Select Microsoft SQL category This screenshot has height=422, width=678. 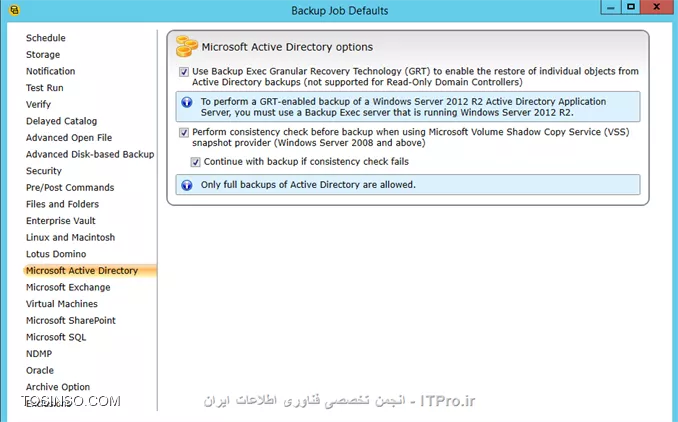coord(56,337)
